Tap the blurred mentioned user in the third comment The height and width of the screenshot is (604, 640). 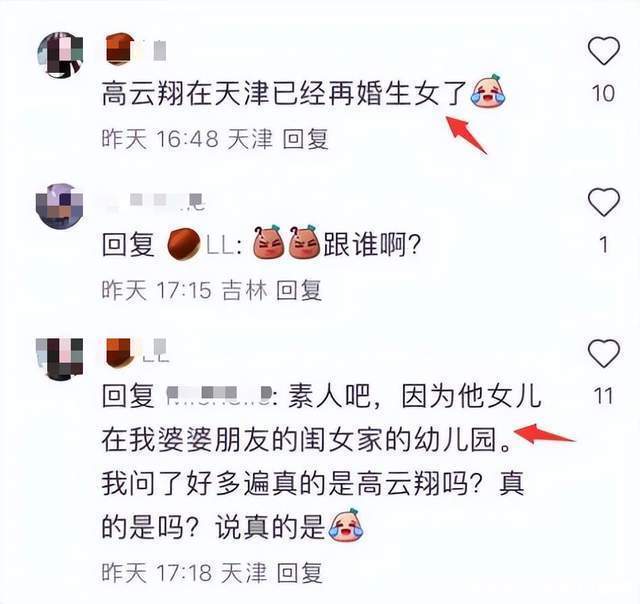click(219, 395)
